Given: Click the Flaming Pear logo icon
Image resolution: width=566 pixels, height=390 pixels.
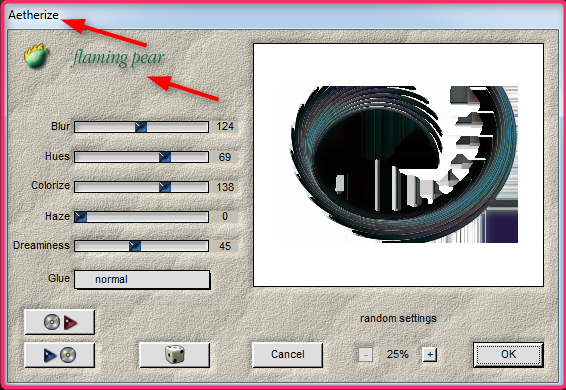Looking at the screenshot, I should (36, 56).
